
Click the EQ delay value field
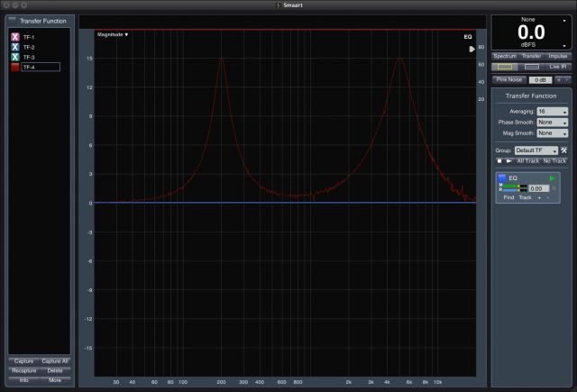pos(537,187)
